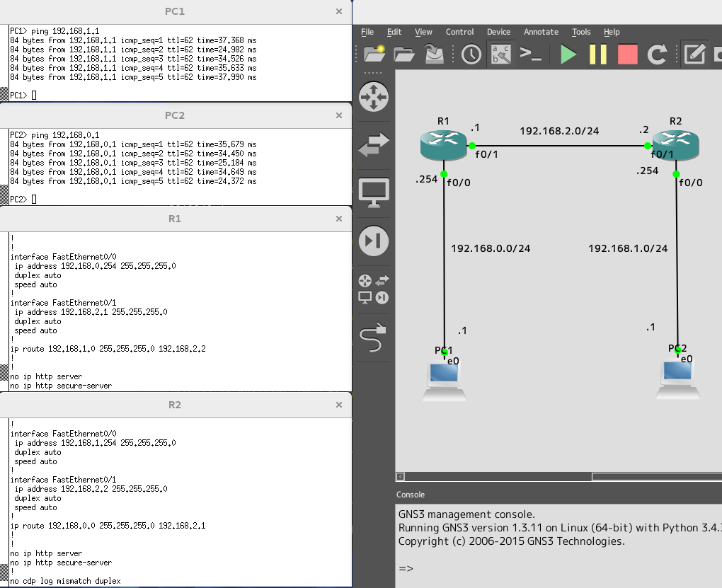This screenshot has width=722, height=588.
Task: Select the Add a link cable tool
Action: point(374,338)
